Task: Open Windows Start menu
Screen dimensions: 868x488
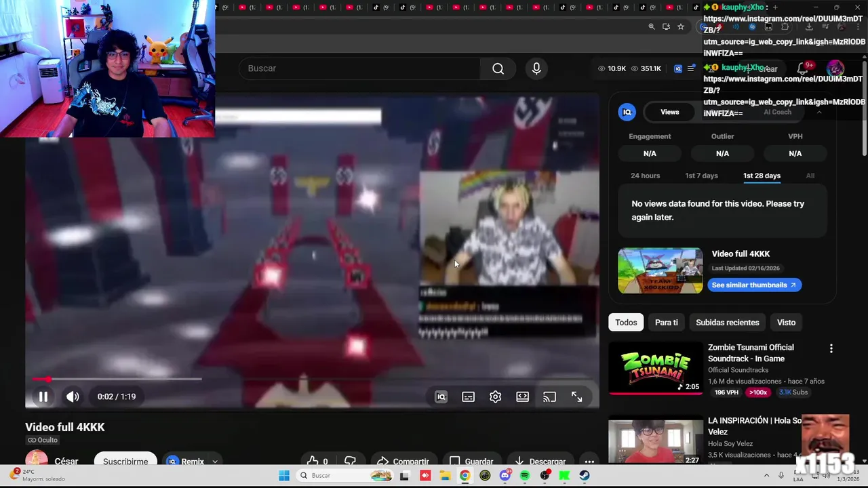Action: (x=284, y=476)
